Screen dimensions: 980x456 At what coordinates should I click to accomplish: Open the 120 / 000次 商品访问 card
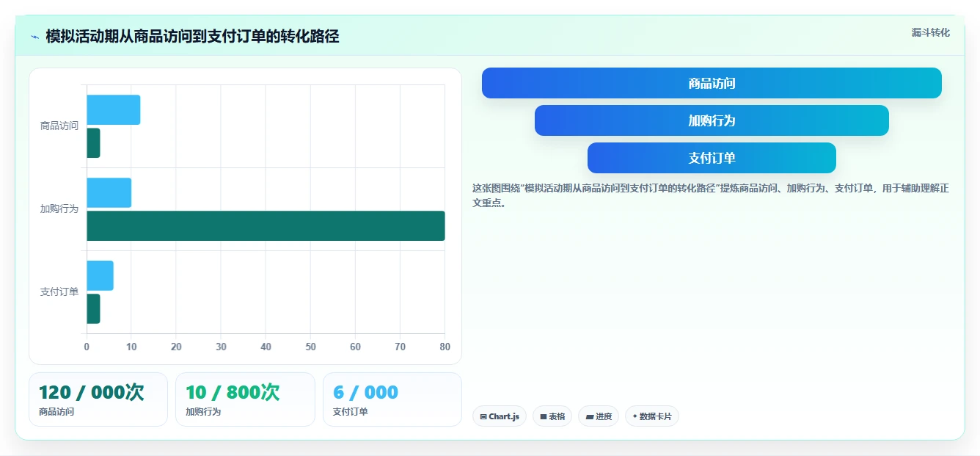(x=98, y=399)
